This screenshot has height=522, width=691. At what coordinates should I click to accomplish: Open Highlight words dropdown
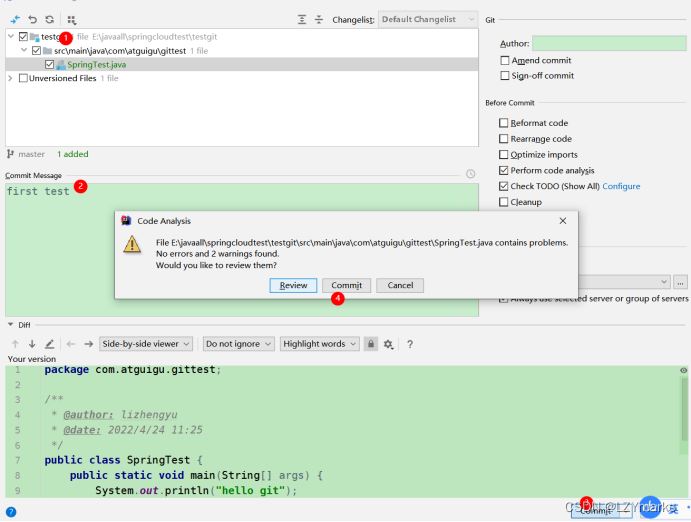pyautogui.click(x=319, y=344)
